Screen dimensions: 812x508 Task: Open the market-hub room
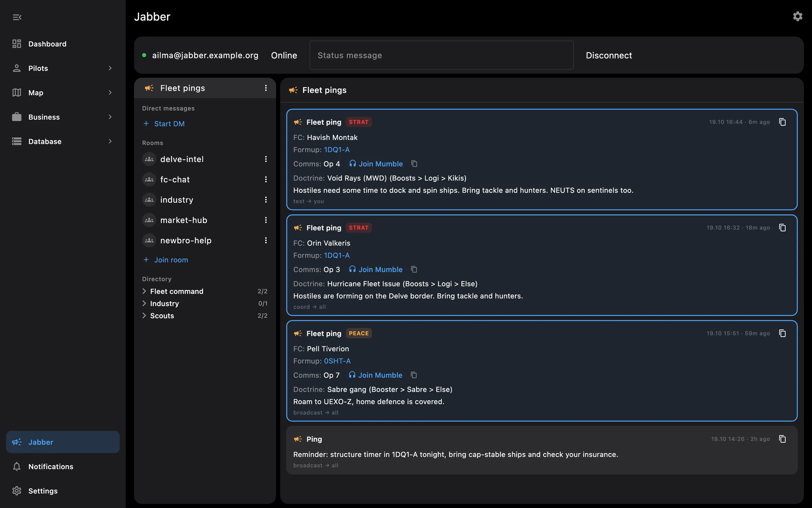pos(205,220)
